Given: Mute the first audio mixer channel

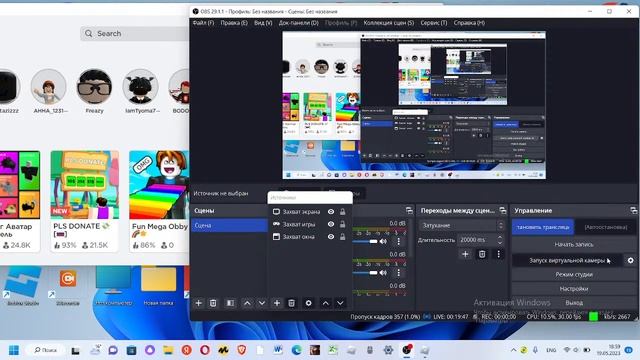Looking at the screenshot, I should tap(383, 241).
